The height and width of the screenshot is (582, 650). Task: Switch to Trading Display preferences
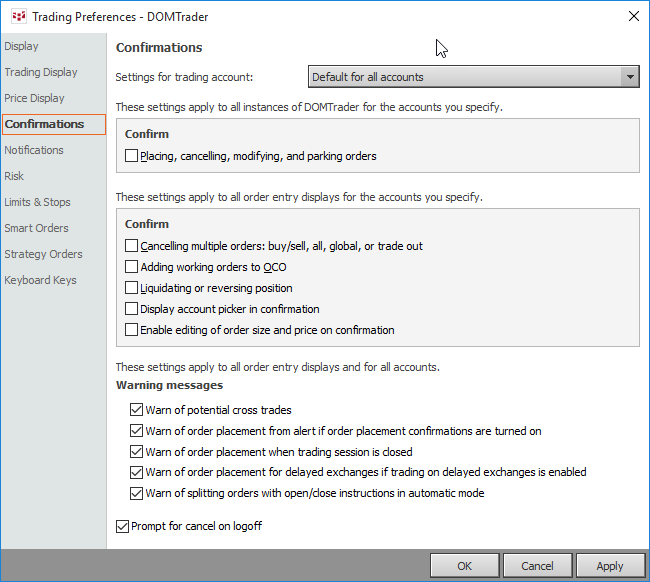pos(41,72)
